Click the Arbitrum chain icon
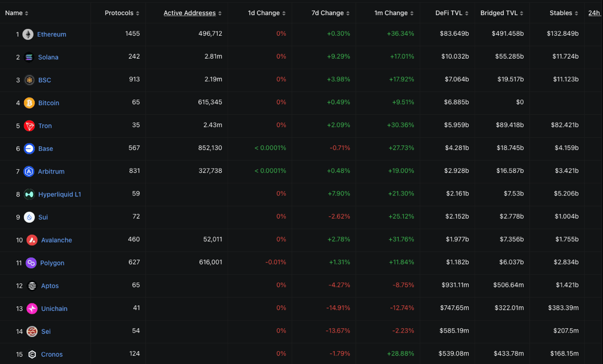603x364 pixels. click(29, 171)
